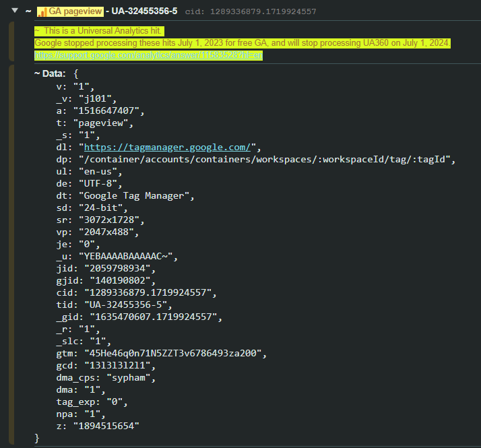This screenshot has height=448, width=481.
Task: Collapse the GA pageview hit entry
Action: (14, 10)
